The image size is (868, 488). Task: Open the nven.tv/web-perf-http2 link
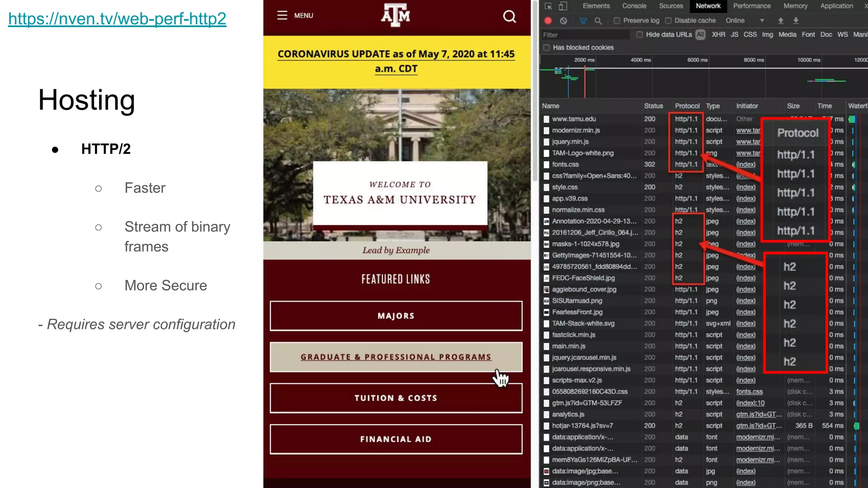[x=117, y=18]
